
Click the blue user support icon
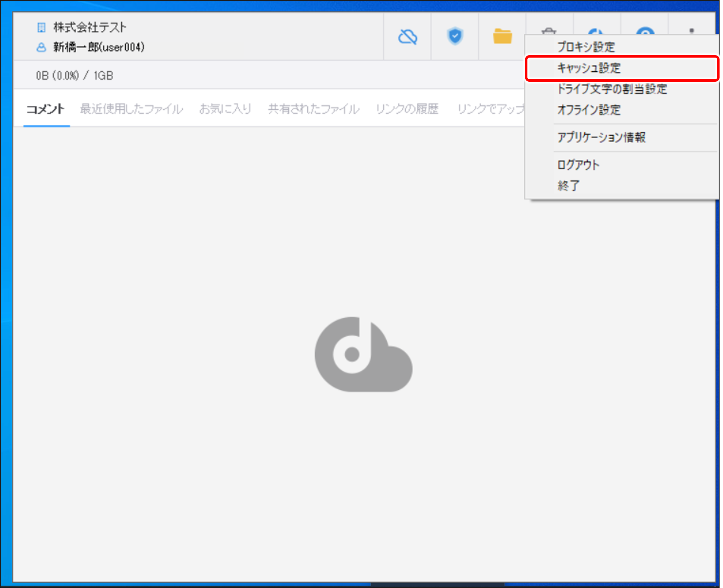(x=646, y=33)
